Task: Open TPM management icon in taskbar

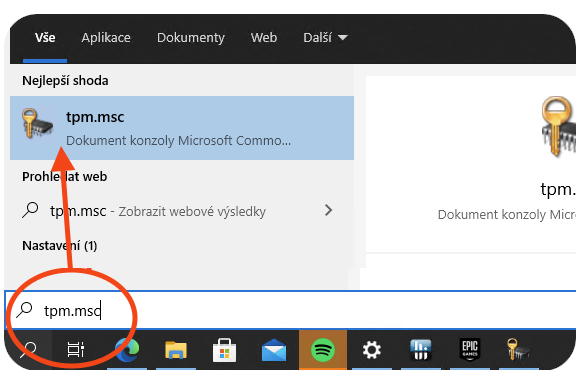Action: [x=518, y=350]
